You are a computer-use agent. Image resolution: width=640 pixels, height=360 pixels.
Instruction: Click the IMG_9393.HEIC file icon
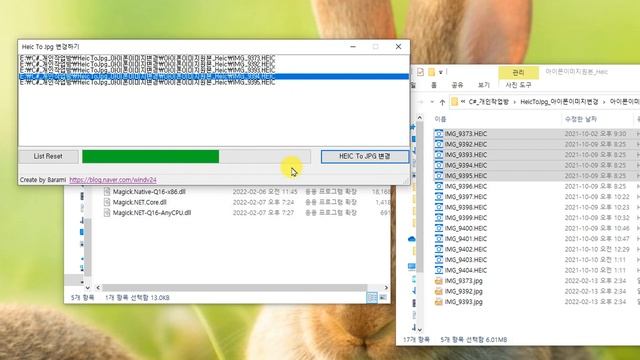click(x=438, y=155)
